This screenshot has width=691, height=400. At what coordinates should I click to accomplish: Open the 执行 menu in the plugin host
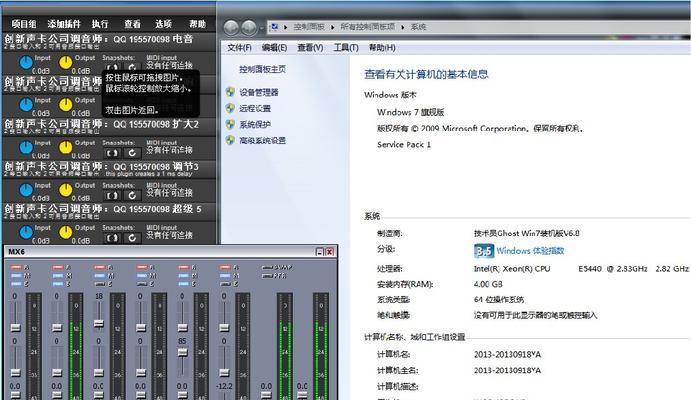100,24
